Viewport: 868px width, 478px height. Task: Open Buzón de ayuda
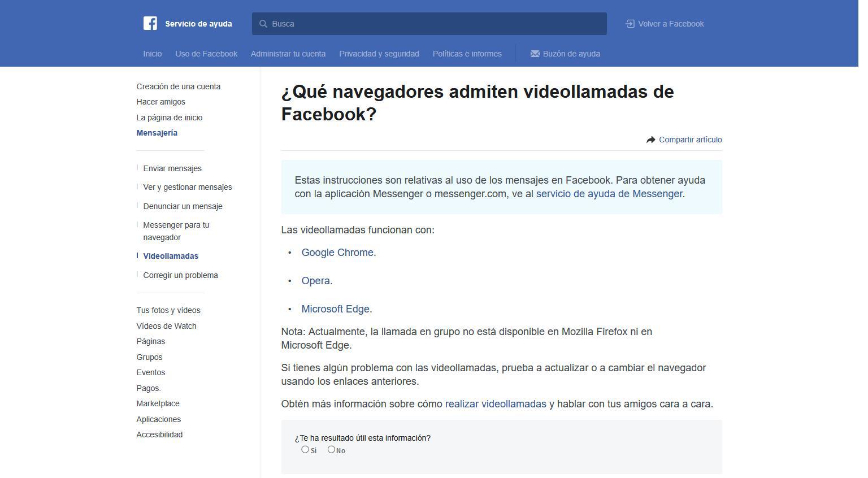tap(565, 54)
